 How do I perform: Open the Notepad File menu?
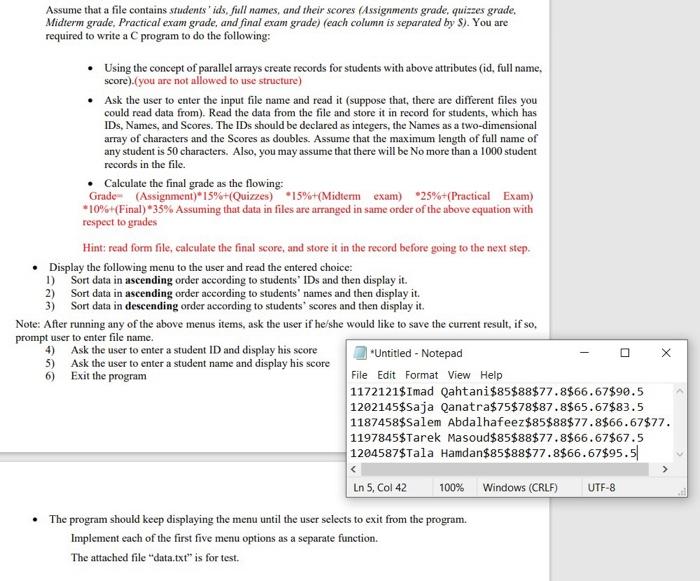359,375
